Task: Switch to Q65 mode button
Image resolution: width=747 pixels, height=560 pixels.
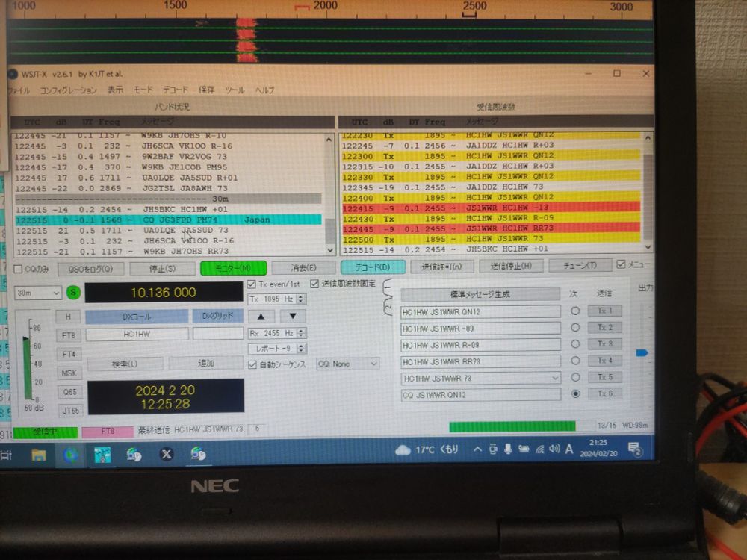Action: pyautogui.click(x=69, y=392)
